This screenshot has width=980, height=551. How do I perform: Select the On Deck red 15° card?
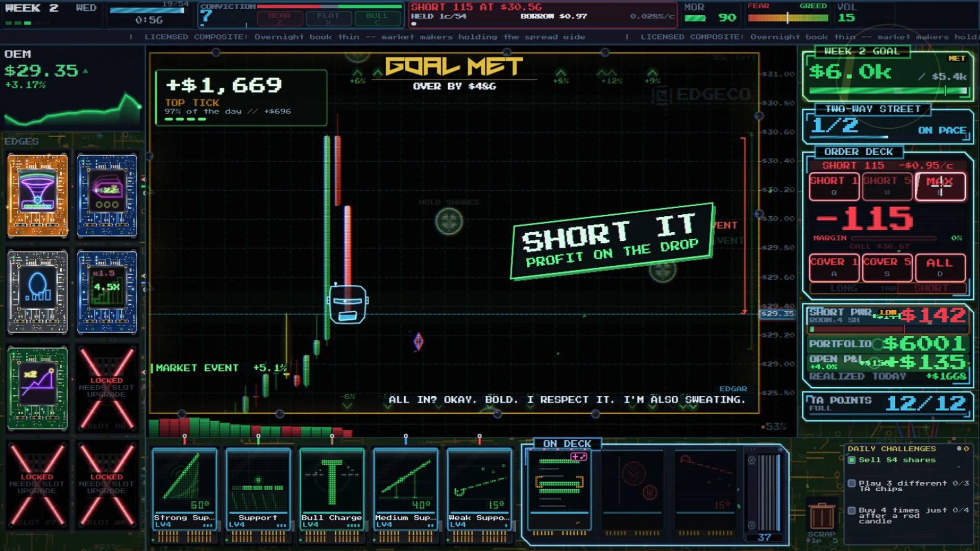pos(706,490)
